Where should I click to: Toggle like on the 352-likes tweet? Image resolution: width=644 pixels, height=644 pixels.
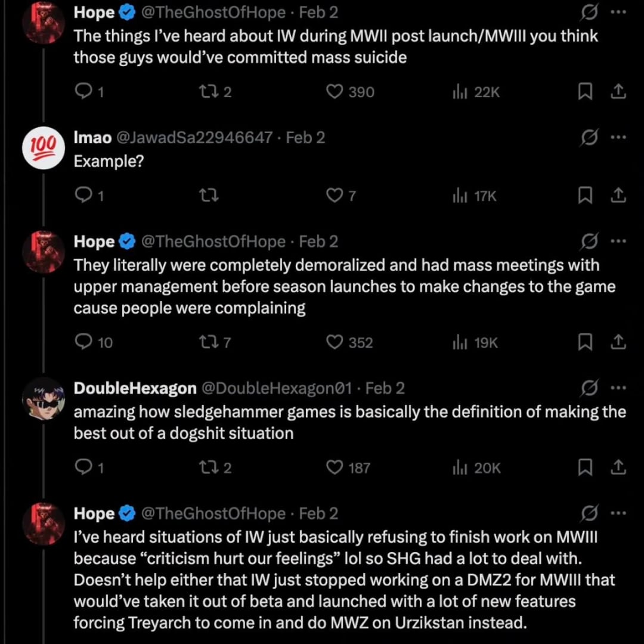point(336,342)
